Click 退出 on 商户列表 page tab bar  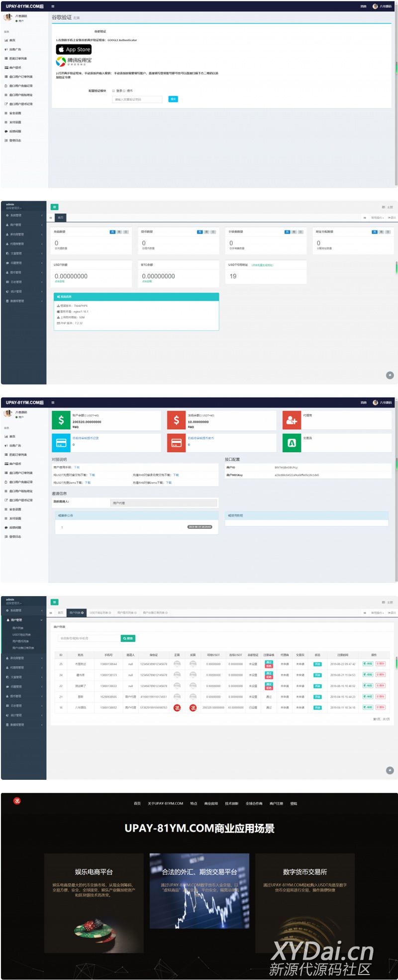coord(392,612)
